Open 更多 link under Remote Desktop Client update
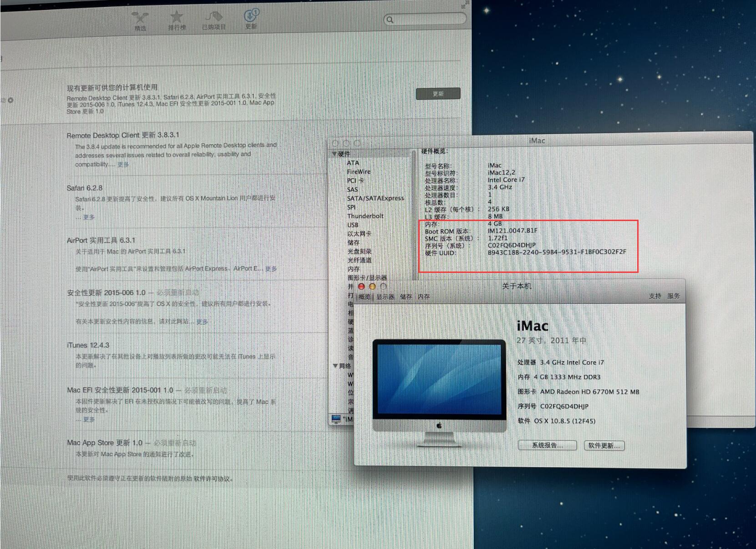Screen dimensions: 756x549 tap(123, 164)
